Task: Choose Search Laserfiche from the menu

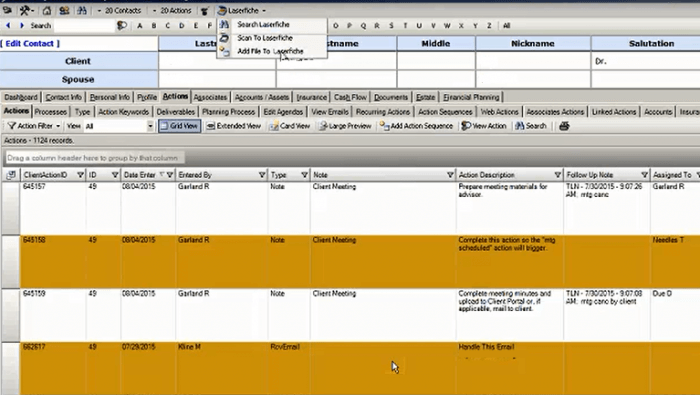Action: 263,25
